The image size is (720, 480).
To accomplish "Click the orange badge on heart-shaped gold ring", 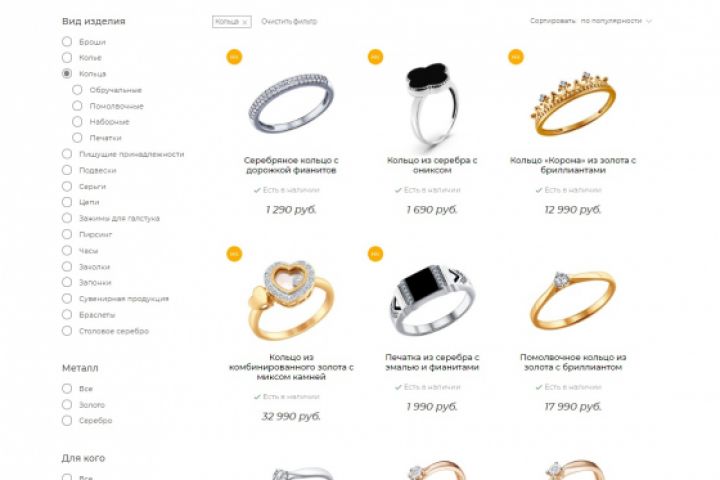I will 234,254.
